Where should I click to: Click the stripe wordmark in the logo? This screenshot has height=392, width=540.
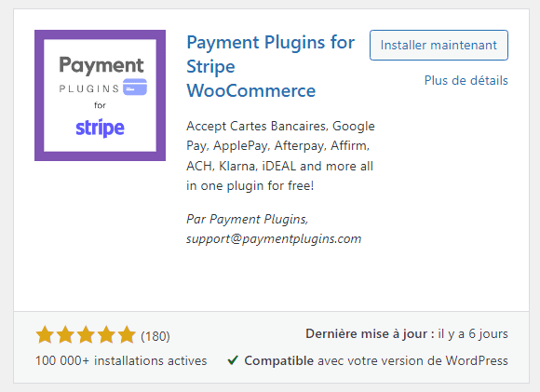100,128
